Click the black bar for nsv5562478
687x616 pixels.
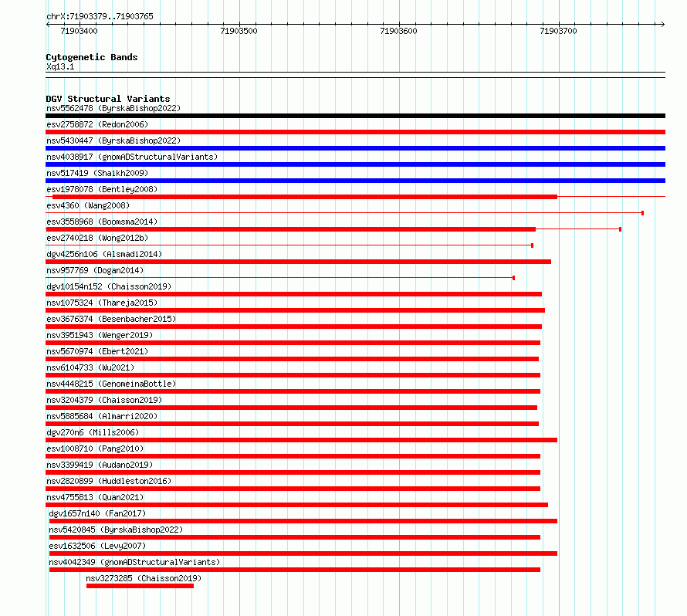point(355,116)
